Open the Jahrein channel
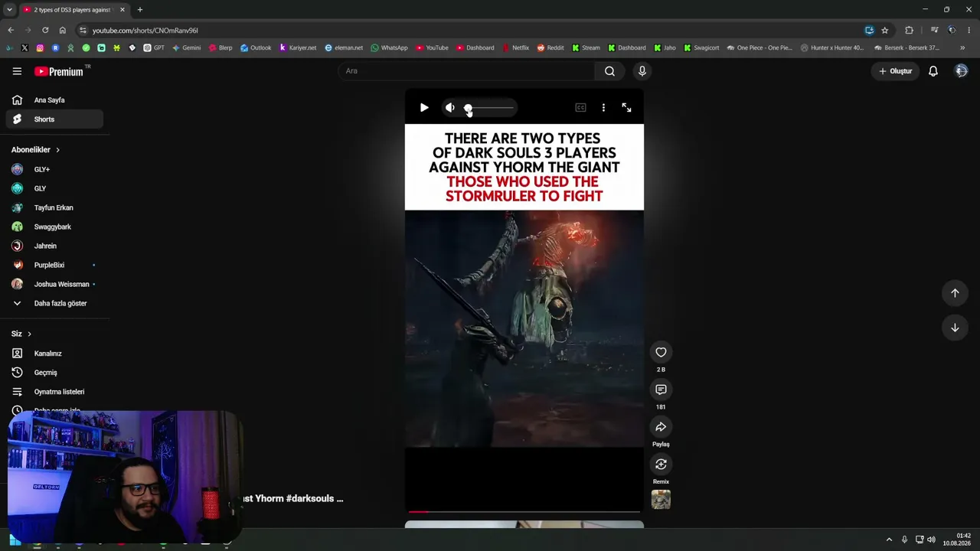980x551 pixels. [54, 246]
